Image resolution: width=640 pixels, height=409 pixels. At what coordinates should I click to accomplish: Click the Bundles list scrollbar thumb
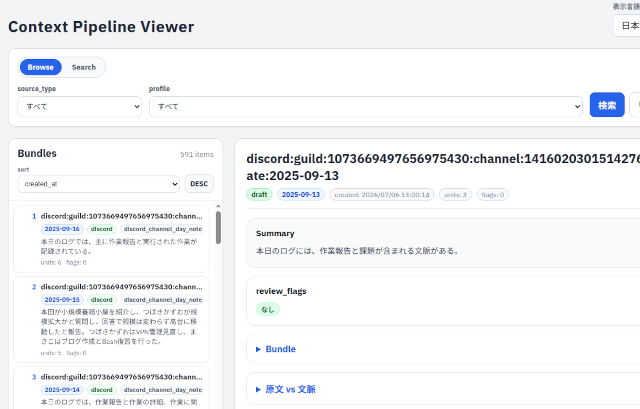pyautogui.click(x=218, y=227)
